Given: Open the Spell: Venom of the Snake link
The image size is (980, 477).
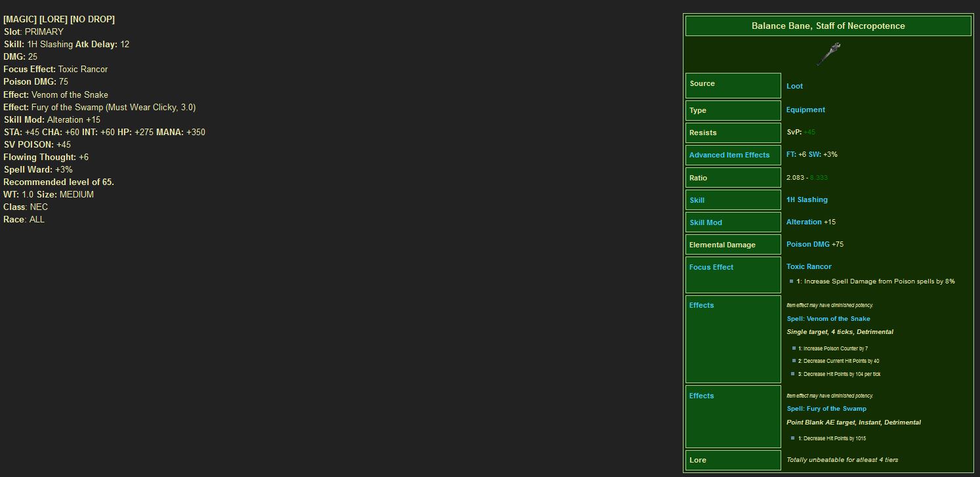Looking at the screenshot, I should point(828,319).
